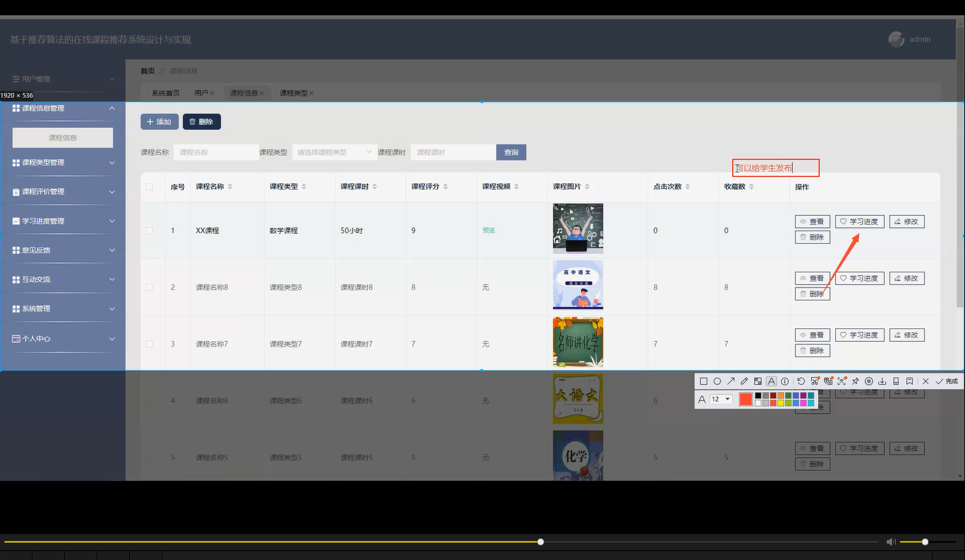Click 删除 for 课程名称7 row
965x560 pixels.
click(812, 351)
